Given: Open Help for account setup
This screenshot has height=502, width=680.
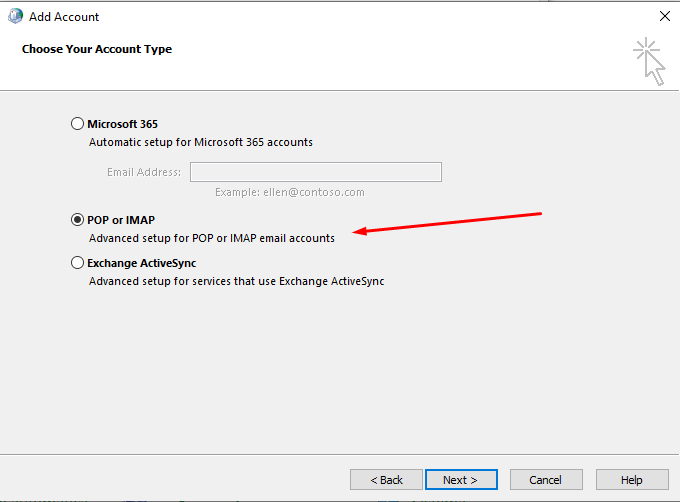Looking at the screenshot, I should point(632,480).
